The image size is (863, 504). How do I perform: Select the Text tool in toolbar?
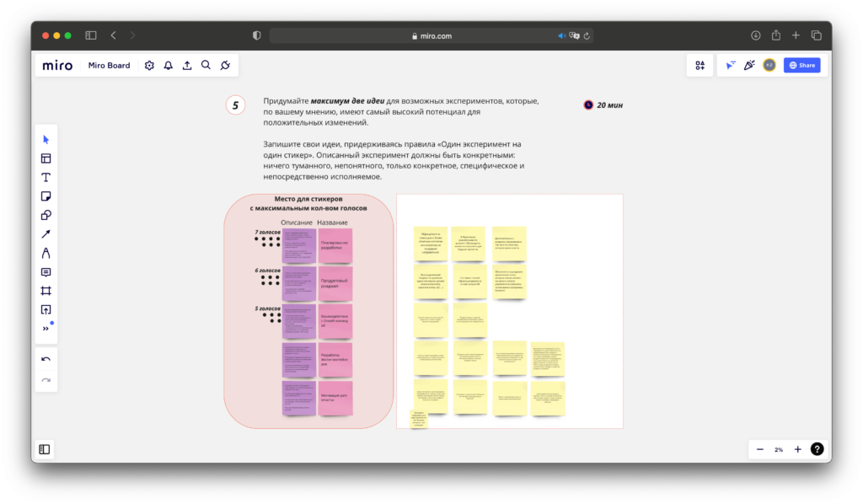click(46, 177)
